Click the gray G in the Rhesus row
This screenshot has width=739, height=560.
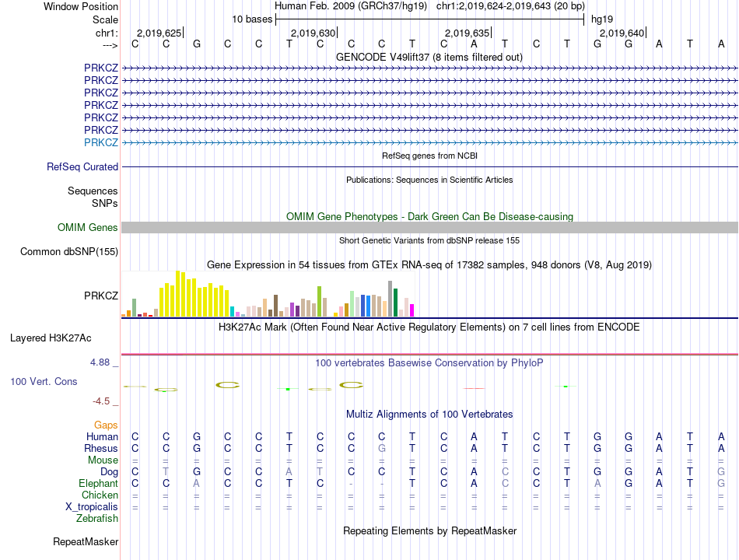click(382, 448)
